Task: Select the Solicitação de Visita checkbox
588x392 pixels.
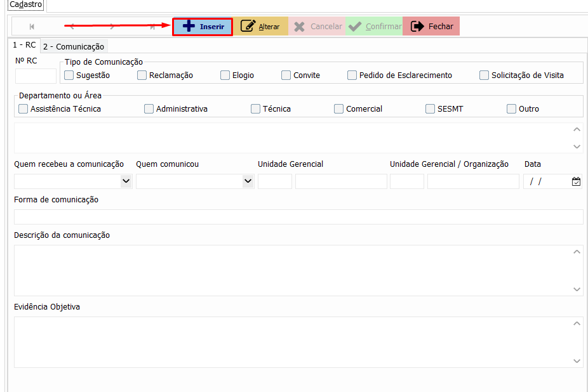Action: tap(484, 75)
